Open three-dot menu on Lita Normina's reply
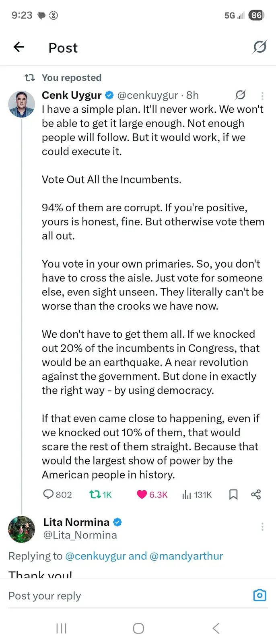 point(262,527)
